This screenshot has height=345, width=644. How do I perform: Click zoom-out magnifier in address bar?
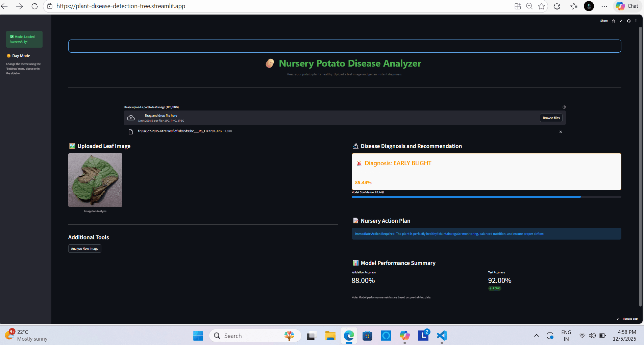point(529,6)
